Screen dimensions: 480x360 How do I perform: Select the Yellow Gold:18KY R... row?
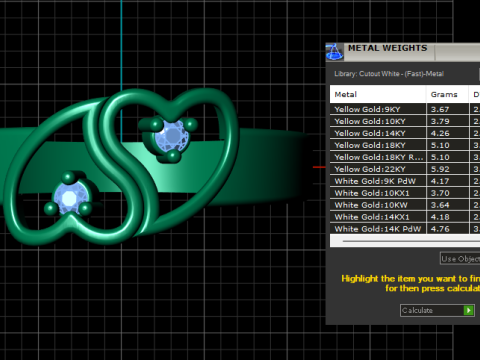[x=405, y=157]
